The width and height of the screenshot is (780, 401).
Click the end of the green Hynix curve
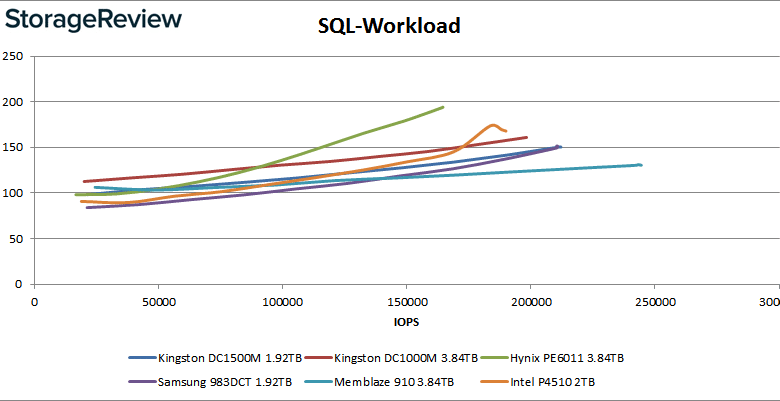442,107
